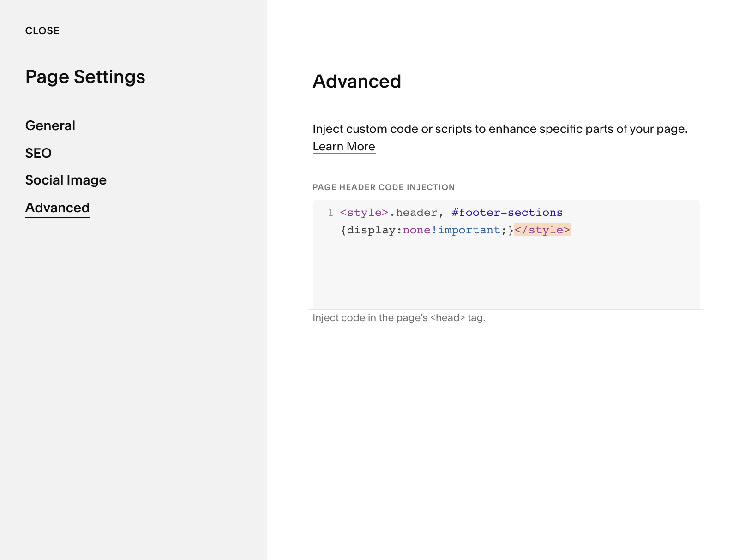Screen dimensions: 745x560
Task: Click the 'display' property in code
Action: (x=371, y=230)
